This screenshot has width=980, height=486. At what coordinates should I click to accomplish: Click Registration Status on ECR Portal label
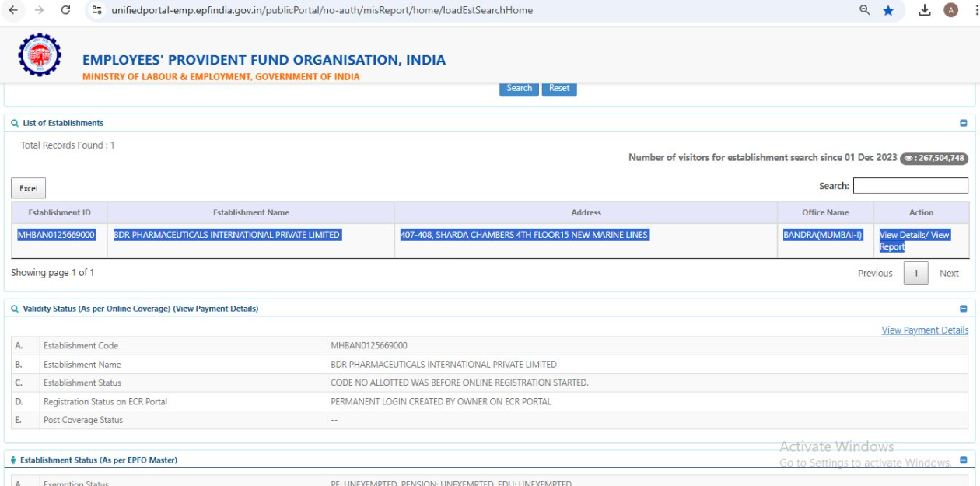[105, 402]
